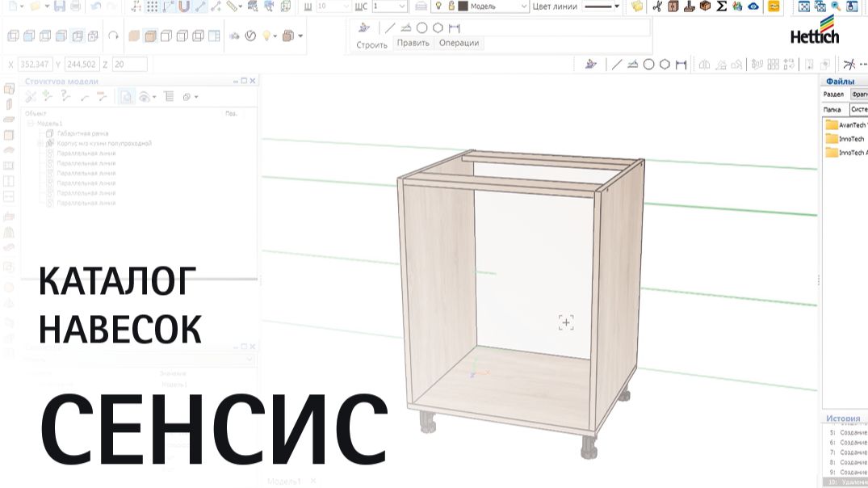Click the Save diskette icon
The image size is (868, 488).
(x=59, y=6)
